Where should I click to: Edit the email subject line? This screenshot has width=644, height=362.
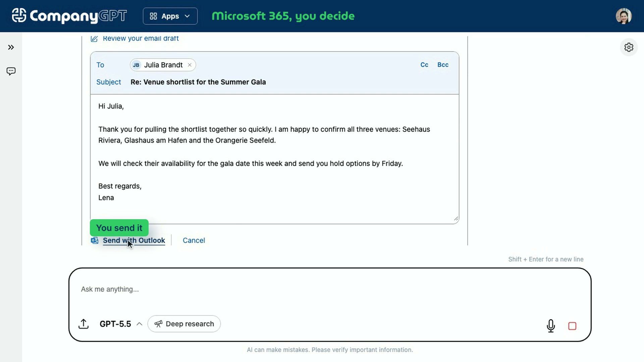[198, 82]
